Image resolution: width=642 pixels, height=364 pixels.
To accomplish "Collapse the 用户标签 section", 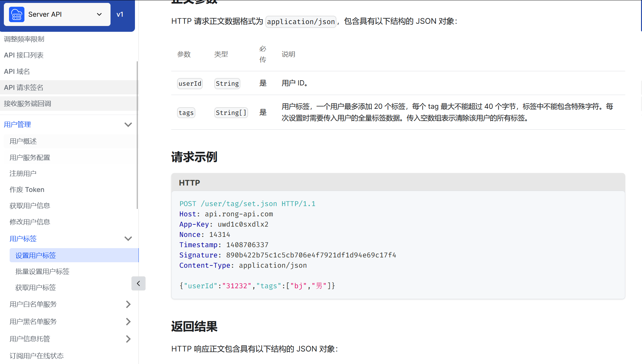I will point(128,238).
